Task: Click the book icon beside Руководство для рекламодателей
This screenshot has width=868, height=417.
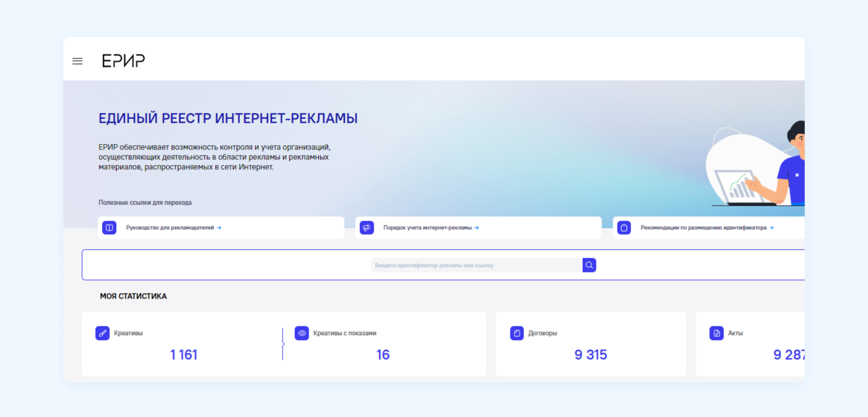Action: (109, 227)
